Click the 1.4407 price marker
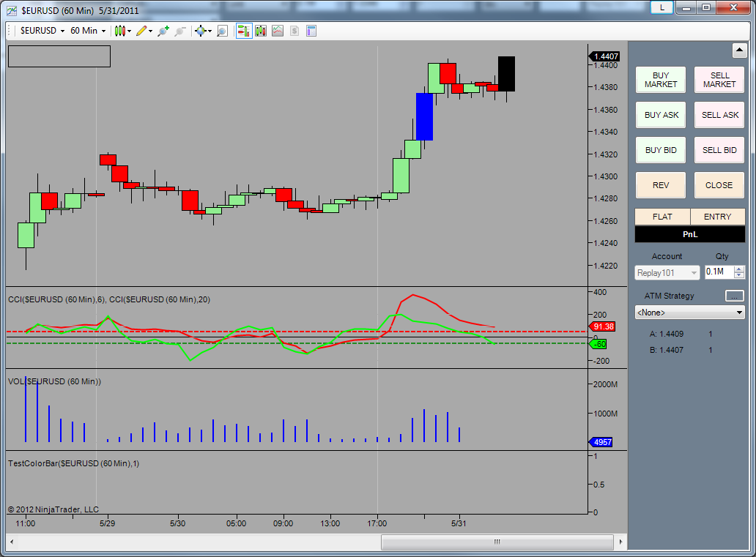This screenshot has width=756, height=557. click(604, 56)
